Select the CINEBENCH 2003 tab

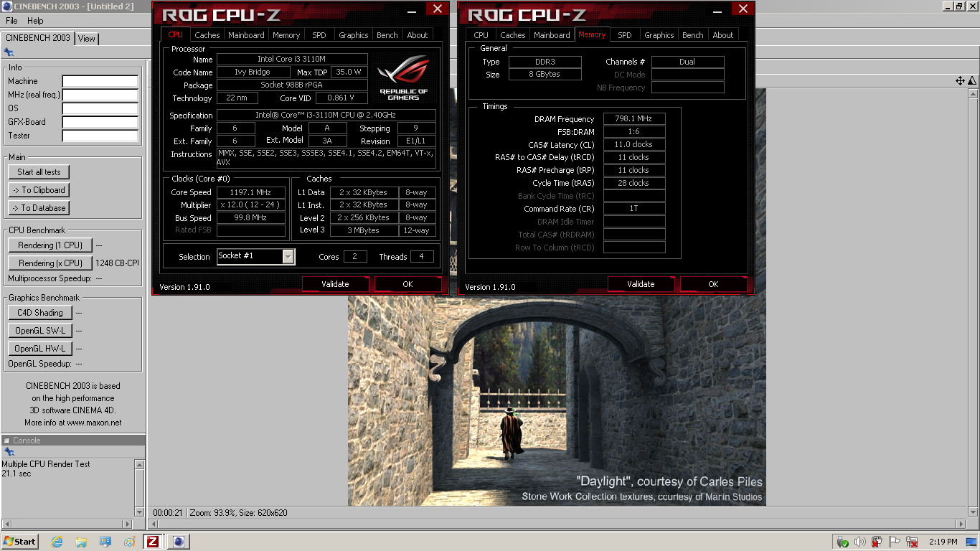point(38,38)
